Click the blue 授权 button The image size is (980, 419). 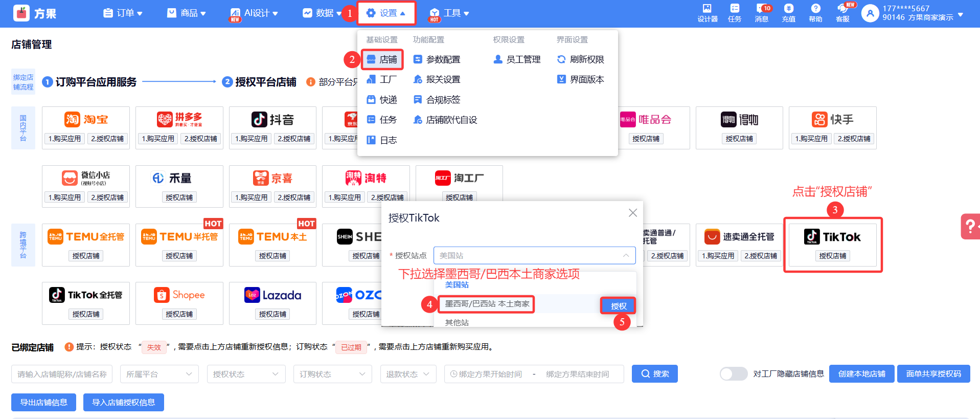tap(618, 306)
